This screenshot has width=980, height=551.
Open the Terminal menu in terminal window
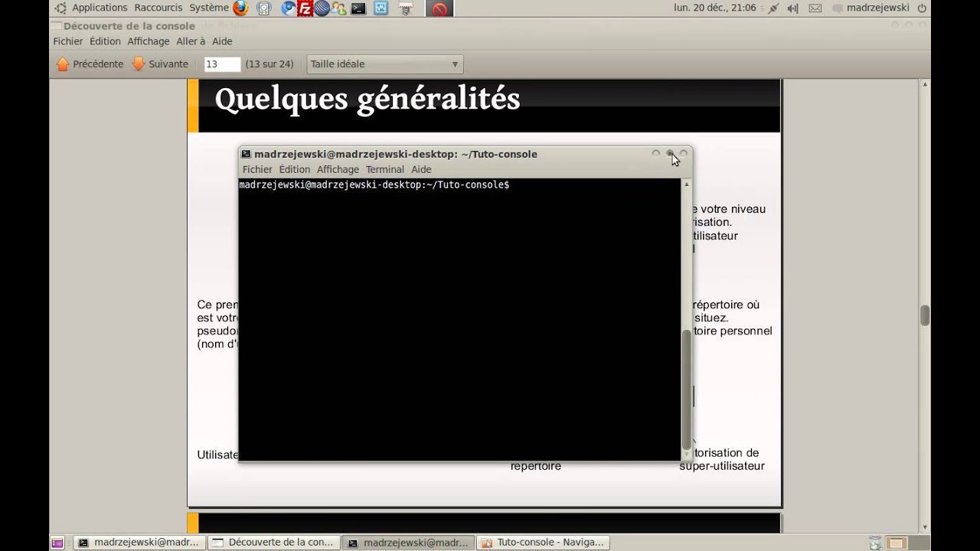click(385, 170)
